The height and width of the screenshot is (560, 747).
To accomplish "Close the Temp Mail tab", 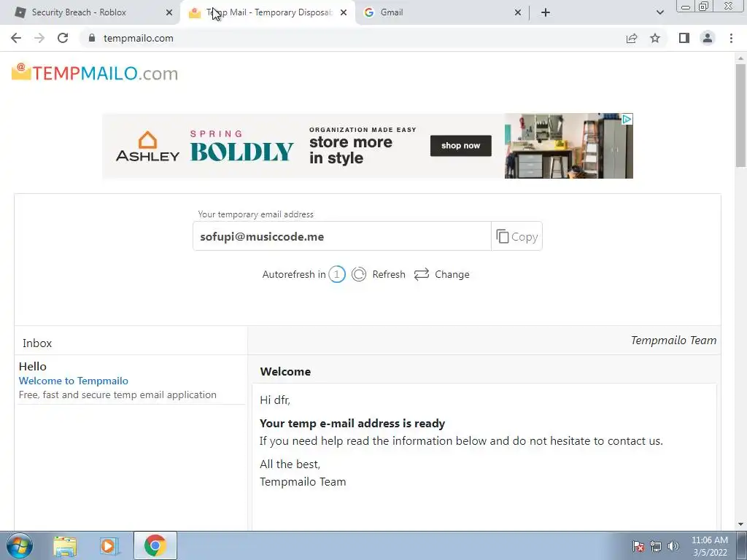I will [344, 12].
